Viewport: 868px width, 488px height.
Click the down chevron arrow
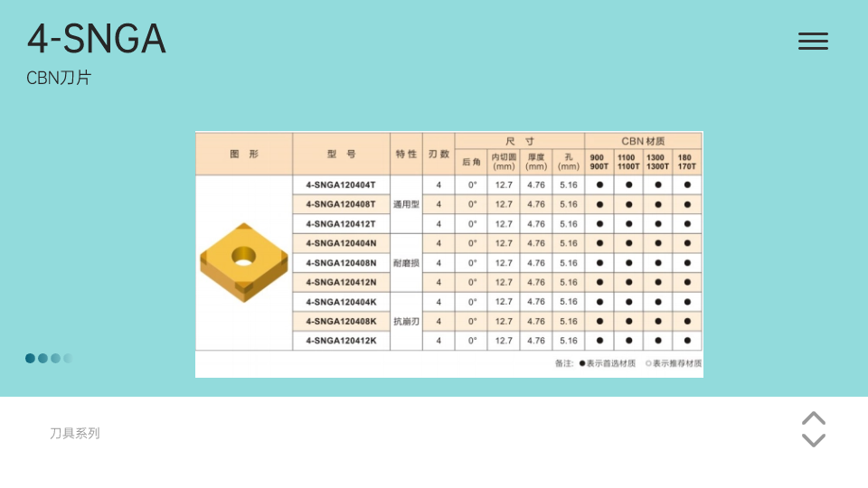point(814,440)
